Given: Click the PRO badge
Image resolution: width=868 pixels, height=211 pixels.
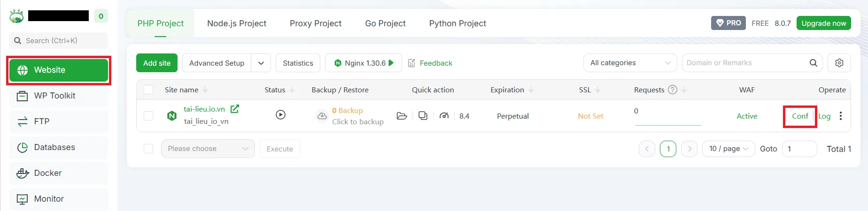Looking at the screenshot, I should 728,23.
